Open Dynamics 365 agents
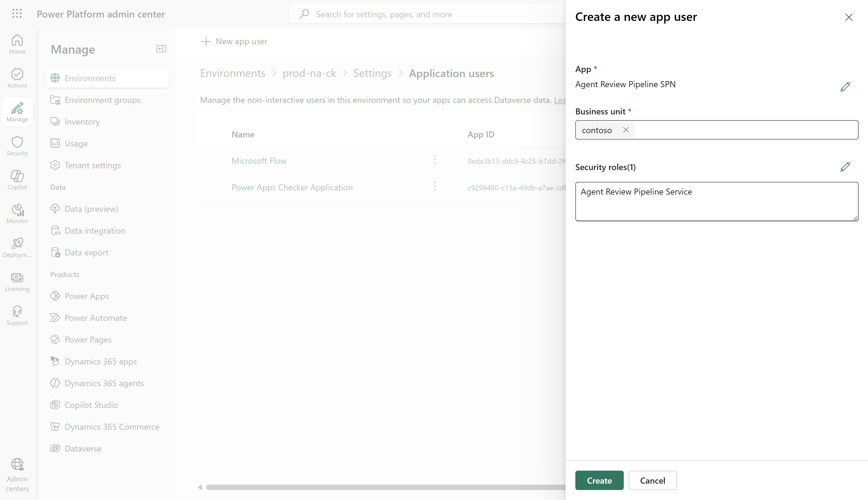 [x=107, y=383]
